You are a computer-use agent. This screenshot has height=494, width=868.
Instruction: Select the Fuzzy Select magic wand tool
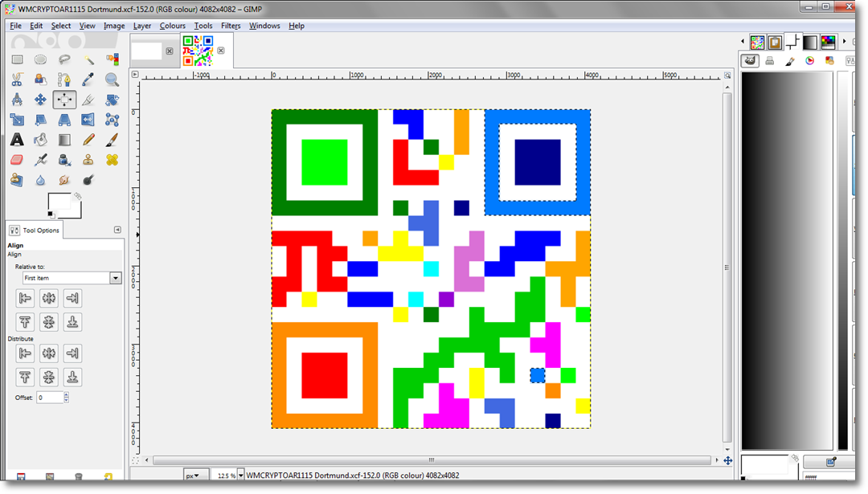point(88,59)
